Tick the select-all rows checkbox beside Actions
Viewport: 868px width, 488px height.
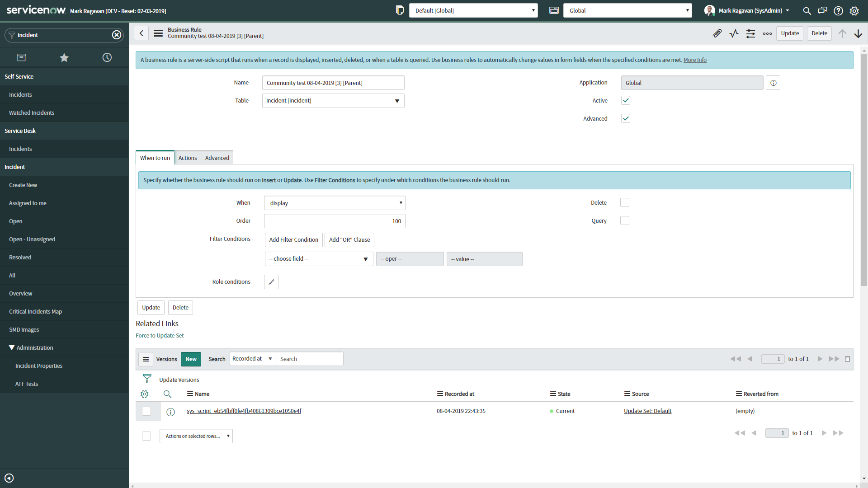[146, 436]
